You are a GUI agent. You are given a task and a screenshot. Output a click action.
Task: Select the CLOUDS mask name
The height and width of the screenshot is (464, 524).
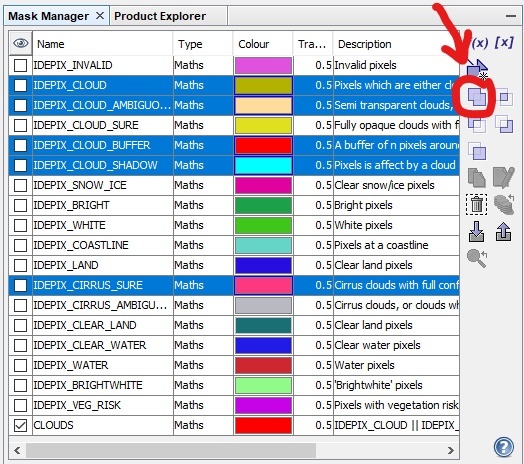click(x=53, y=425)
